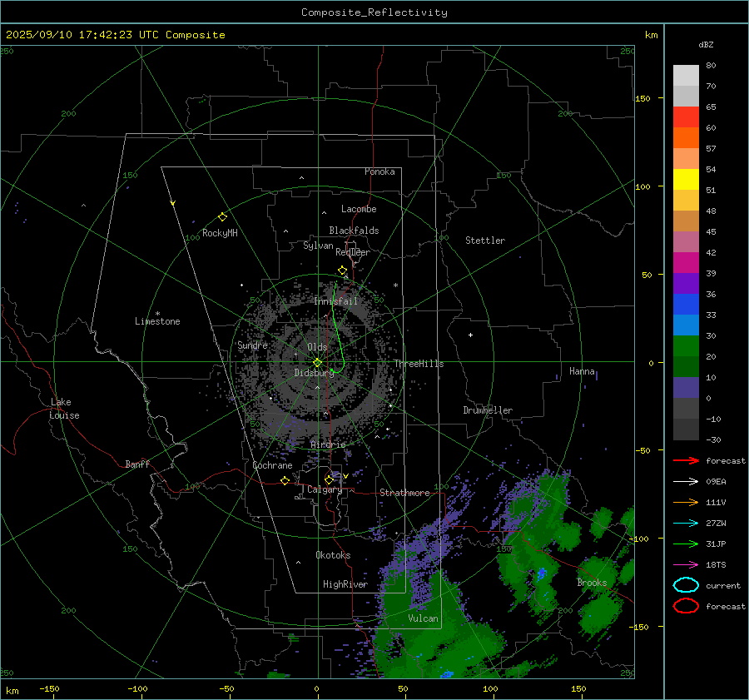Click the Banff town label
Image resolution: width=749 pixels, height=700 pixels.
pos(137,464)
